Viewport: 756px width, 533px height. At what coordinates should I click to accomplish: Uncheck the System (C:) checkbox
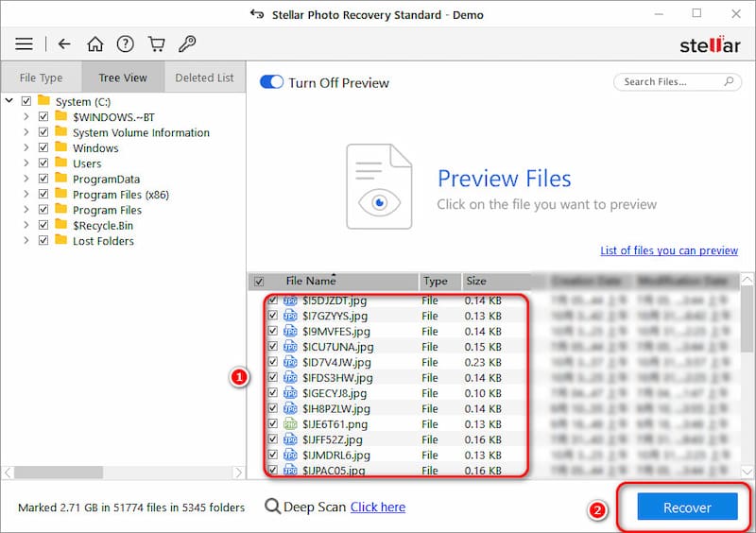click(26, 101)
